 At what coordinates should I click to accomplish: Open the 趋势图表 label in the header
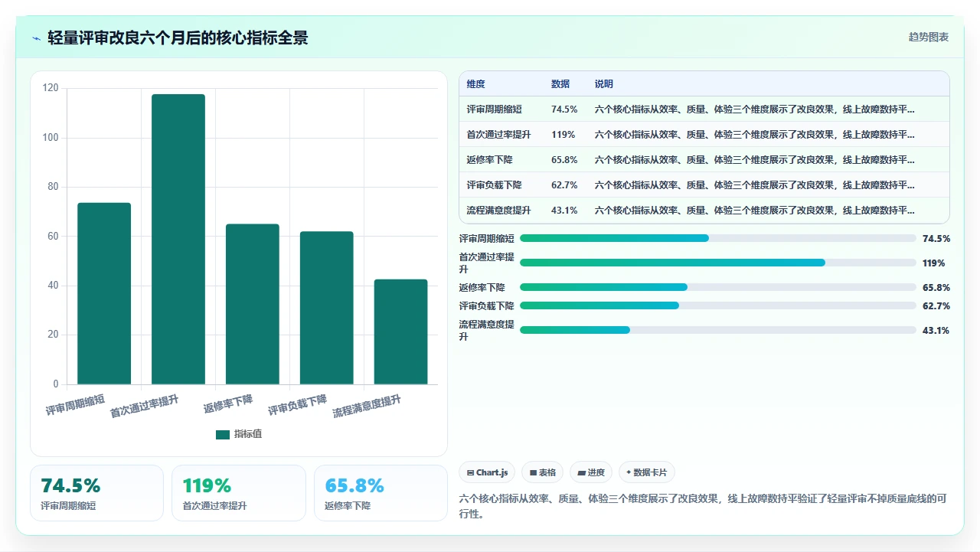[929, 37]
